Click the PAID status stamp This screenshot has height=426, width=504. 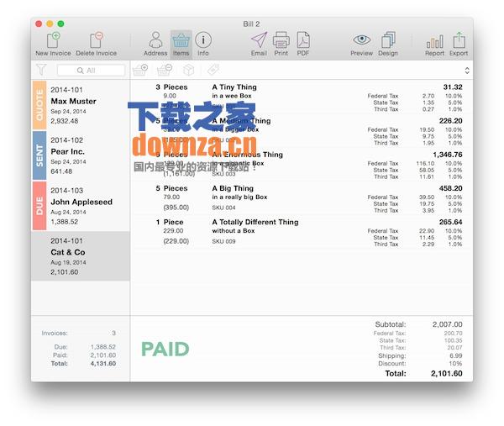pos(165,350)
